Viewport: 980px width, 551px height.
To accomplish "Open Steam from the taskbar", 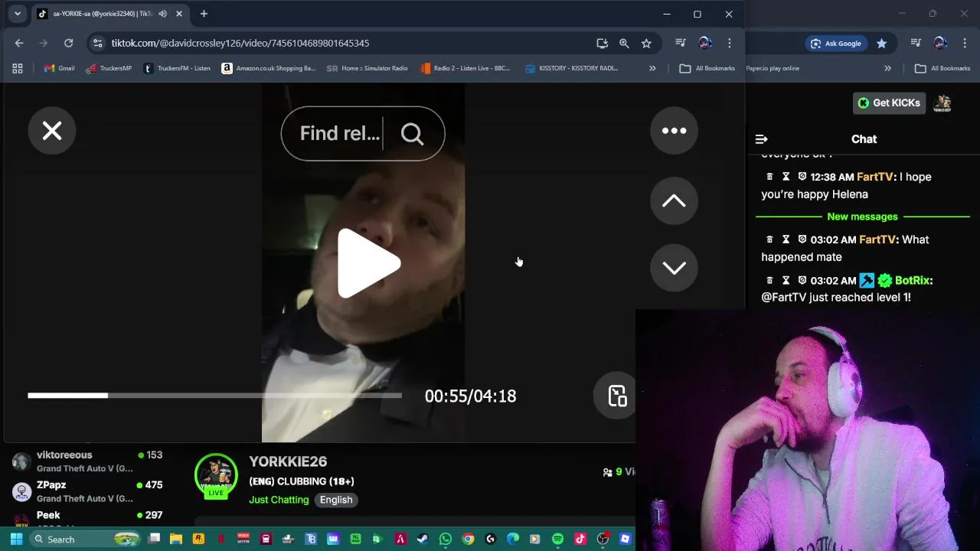I will [423, 539].
